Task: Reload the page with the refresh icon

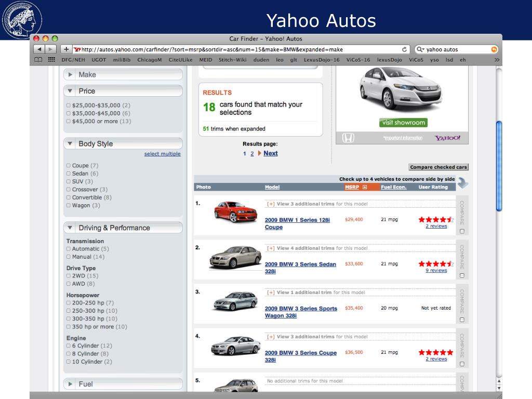Action: coord(404,49)
